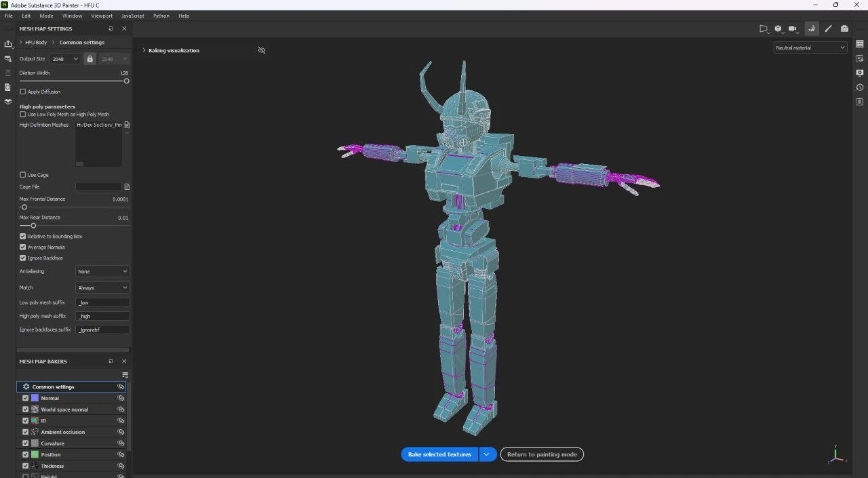Click Return to painting mode button
Viewport: 868px width, 478px height.
tap(542, 454)
